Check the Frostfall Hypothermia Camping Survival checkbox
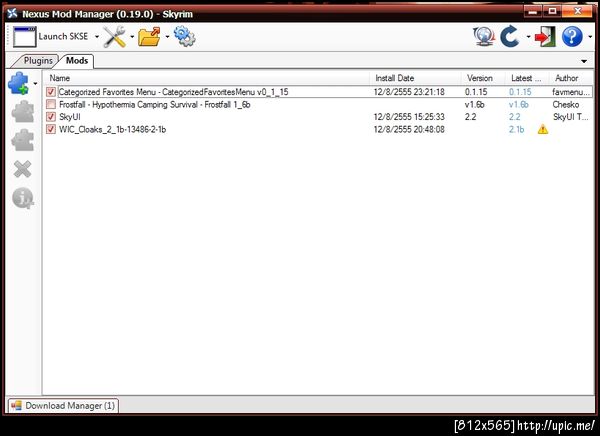The image size is (600, 436). point(51,105)
